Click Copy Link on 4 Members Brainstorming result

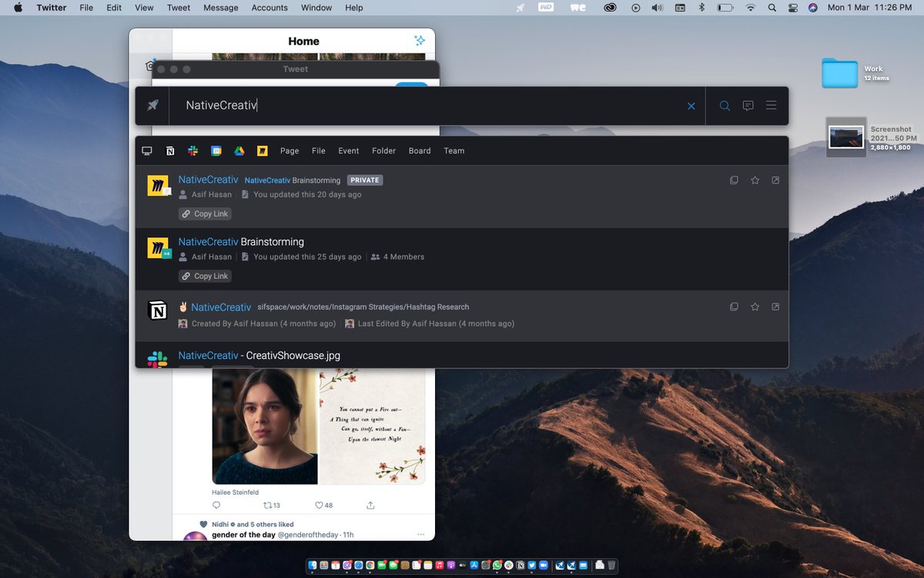tap(205, 276)
